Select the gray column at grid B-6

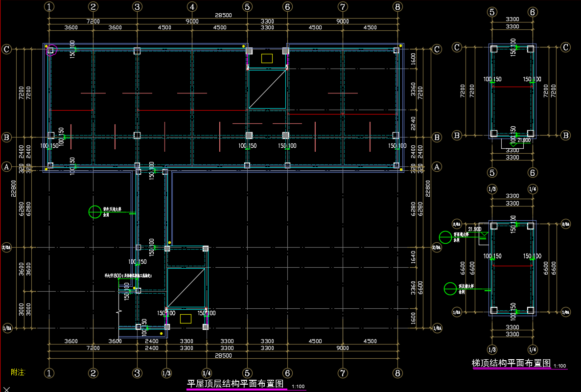[x=286, y=135]
